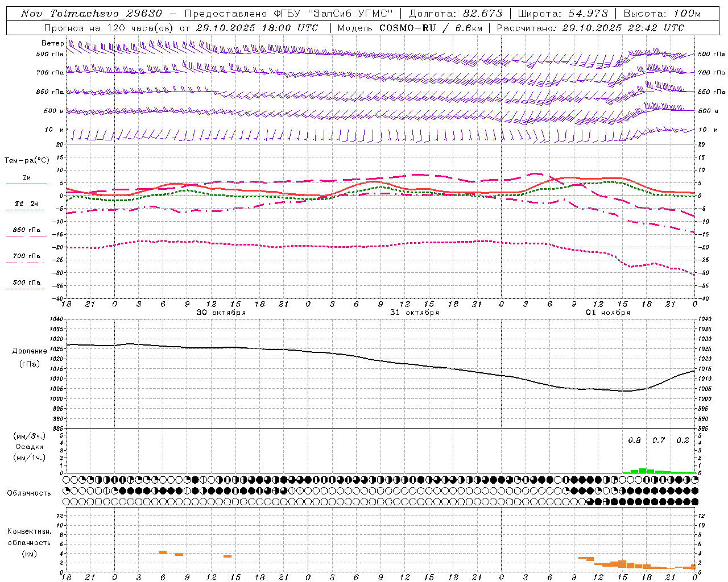Select the 01 ноября date label
Image resolution: width=728 pixels, height=582 pixels.
(608, 313)
